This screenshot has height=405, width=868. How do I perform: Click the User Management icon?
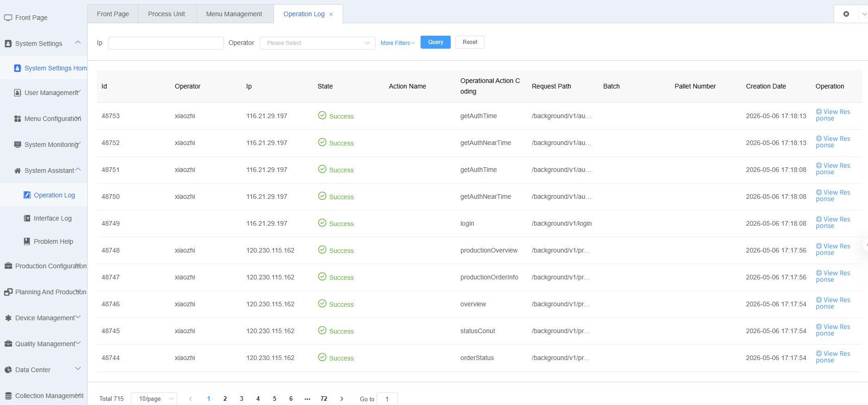coord(18,93)
